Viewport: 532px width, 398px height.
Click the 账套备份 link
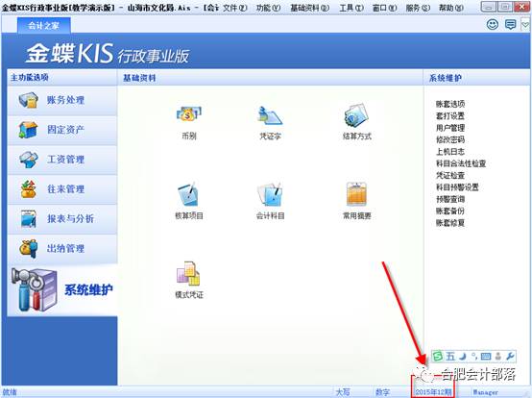(x=450, y=211)
